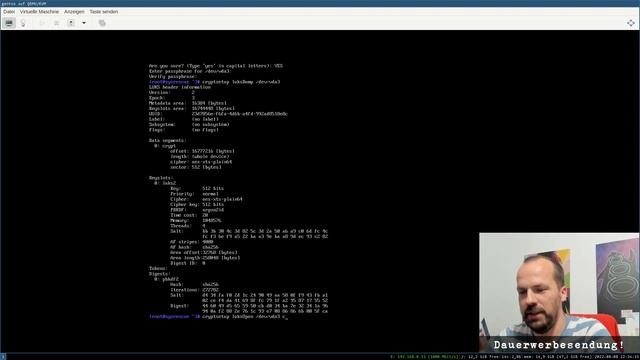The width and height of the screenshot is (640, 360).
Task: Click the 'Tokens:' heading
Action: [x=158, y=269]
